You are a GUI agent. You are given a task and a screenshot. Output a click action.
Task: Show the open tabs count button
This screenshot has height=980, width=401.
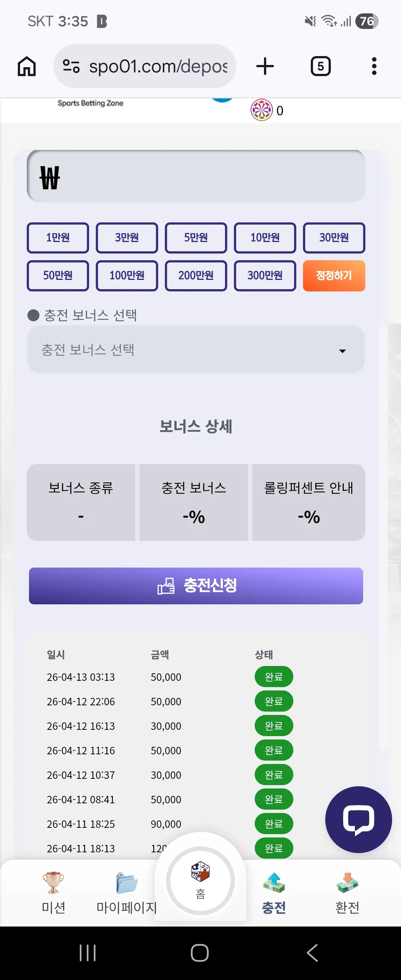pyautogui.click(x=321, y=66)
